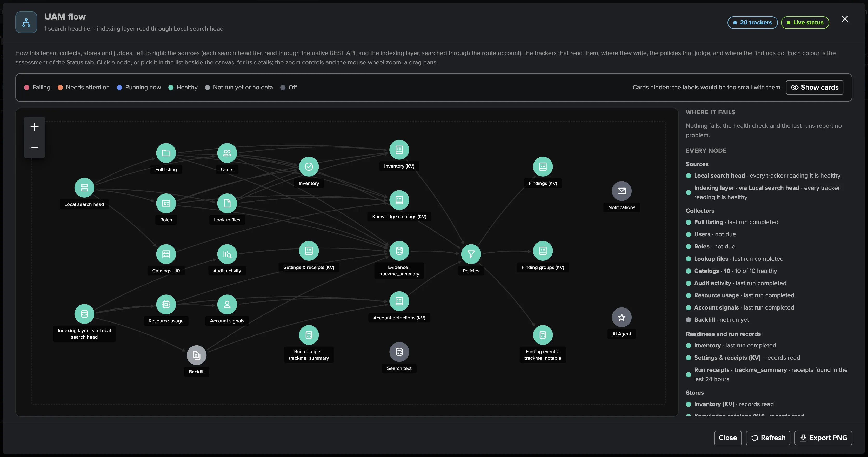Click the Settings & receipts (KV) node
Image resolution: width=868 pixels, height=457 pixels.
(309, 251)
